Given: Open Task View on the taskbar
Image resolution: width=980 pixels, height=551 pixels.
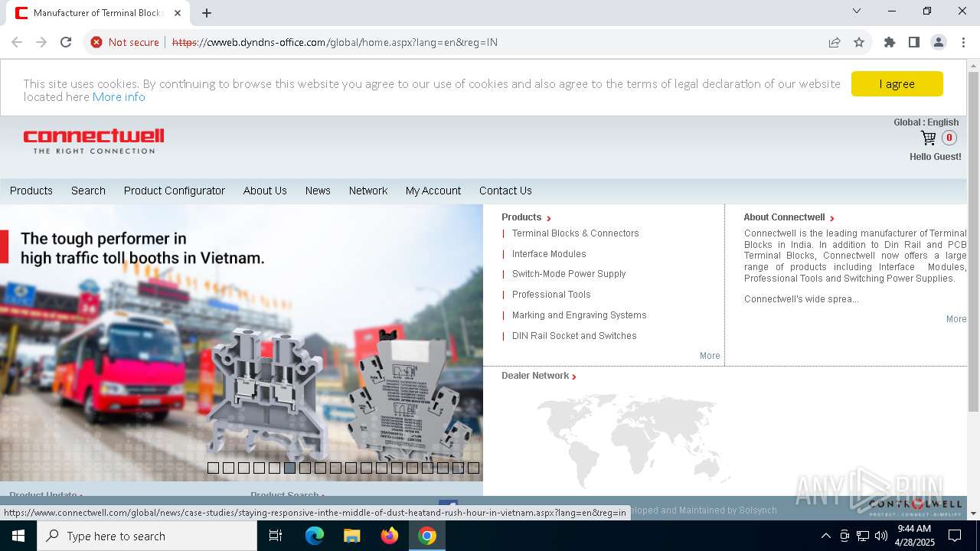Looking at the screenshot, I should [x=276, y=536].
